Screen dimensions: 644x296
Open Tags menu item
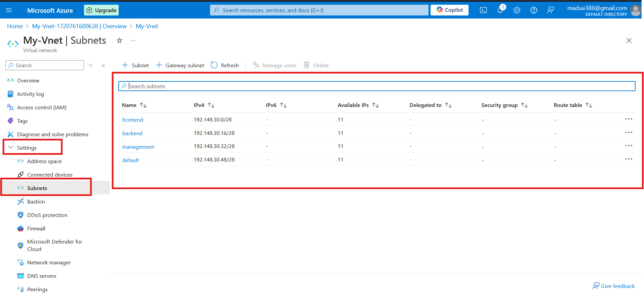click(22, 121)
